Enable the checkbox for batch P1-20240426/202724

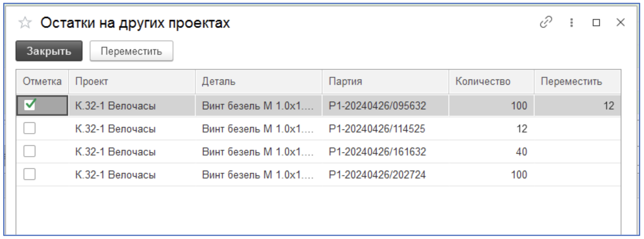pos(30,174)
